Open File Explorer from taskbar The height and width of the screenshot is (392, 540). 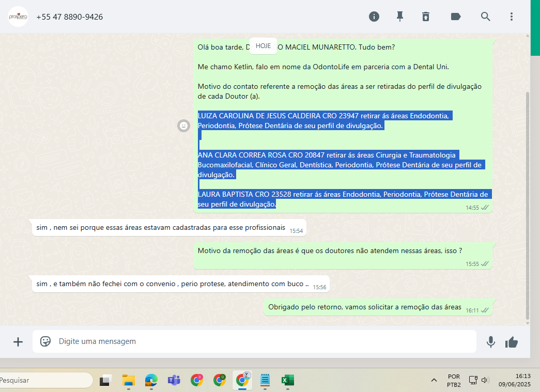pos(129,380)
